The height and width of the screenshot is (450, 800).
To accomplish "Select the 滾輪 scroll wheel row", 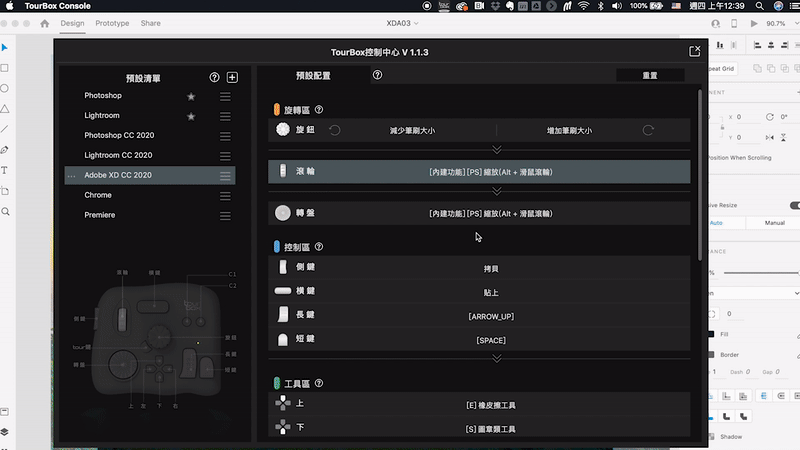I will (479, 172).
